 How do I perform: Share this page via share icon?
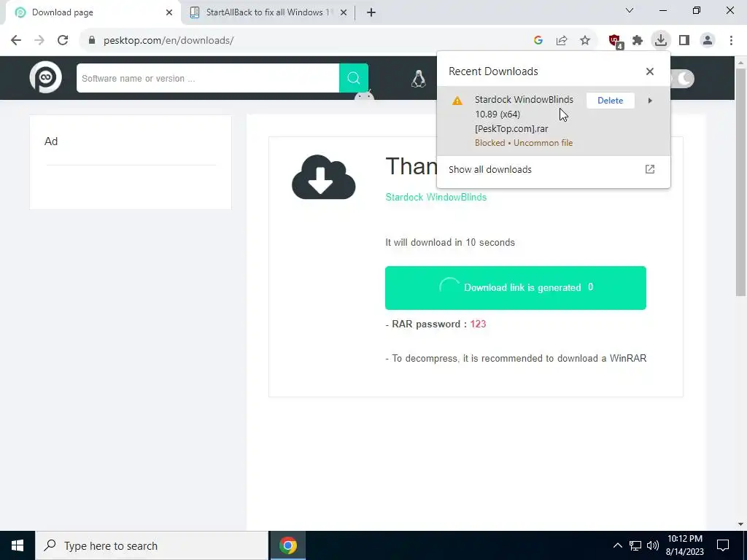tap(562, 41)
